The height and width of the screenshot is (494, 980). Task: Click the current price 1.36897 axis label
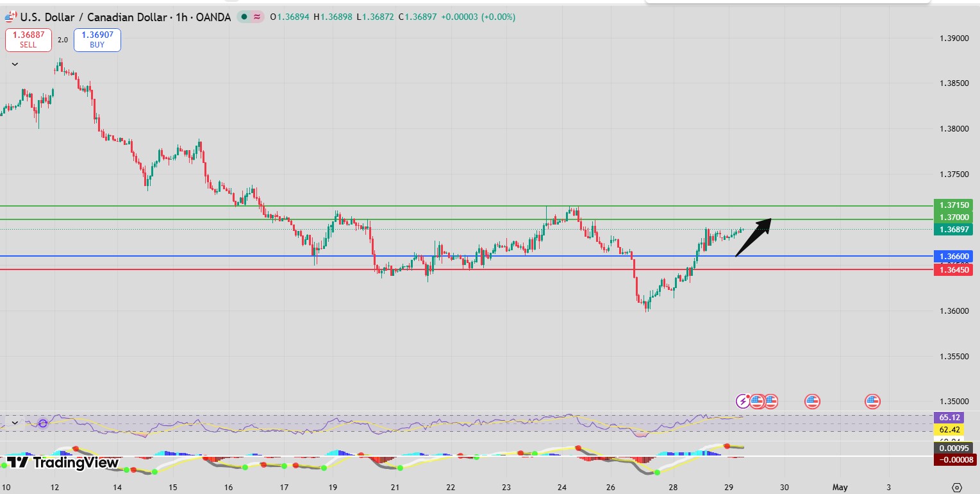point(954,229)
